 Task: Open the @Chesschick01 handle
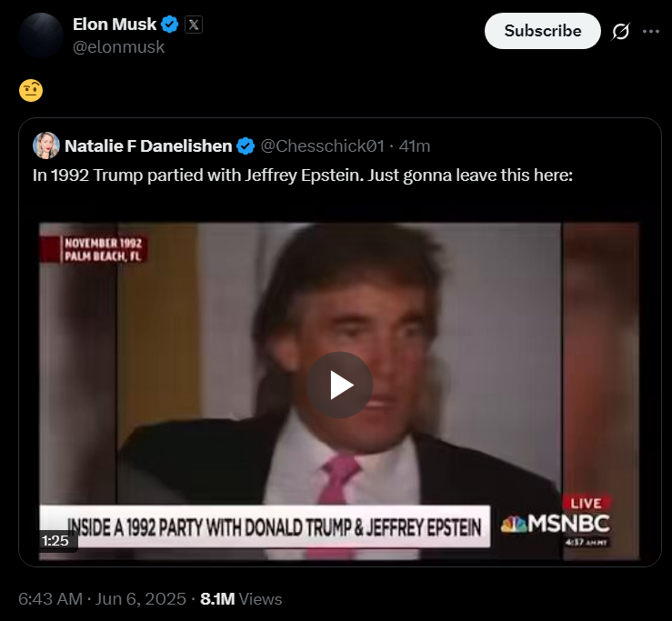[x=322, y=146]
